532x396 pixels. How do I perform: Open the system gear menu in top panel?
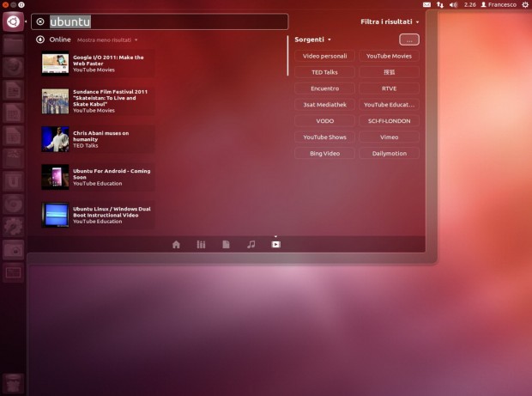pyautogui.click(x=525, y=5)
